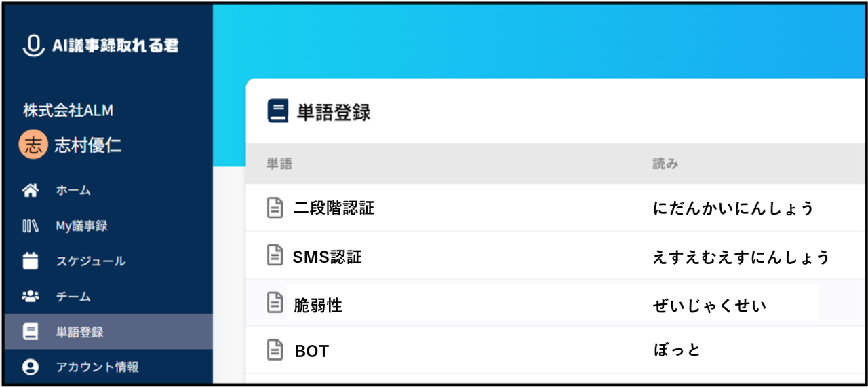Click the チーム people icon

(31, 297)
